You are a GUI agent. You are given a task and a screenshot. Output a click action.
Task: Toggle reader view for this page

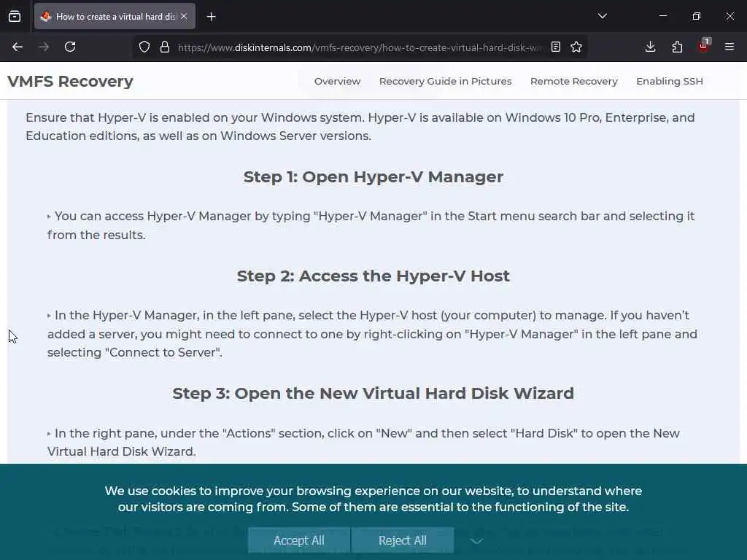555,47
